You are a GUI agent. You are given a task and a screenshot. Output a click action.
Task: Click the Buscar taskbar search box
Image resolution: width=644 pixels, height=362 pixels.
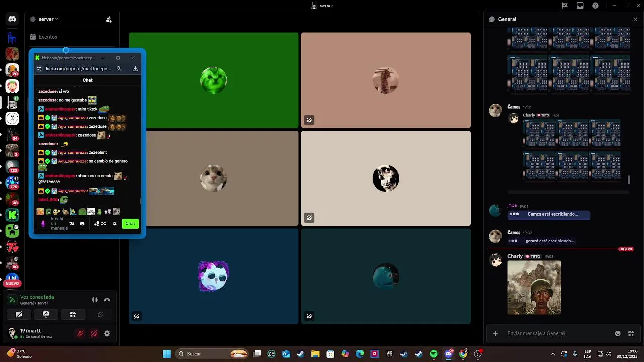pos(211,354)
